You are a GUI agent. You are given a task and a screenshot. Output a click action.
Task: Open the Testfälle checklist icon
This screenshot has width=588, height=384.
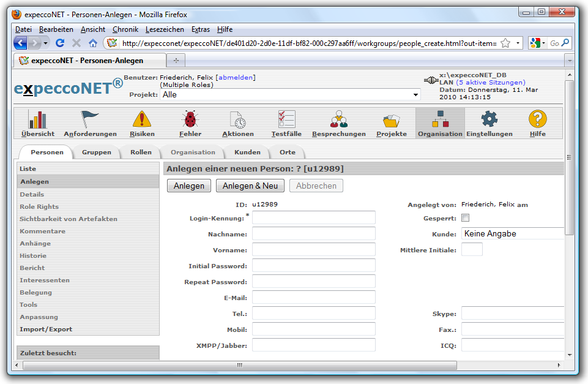point(286,119)
